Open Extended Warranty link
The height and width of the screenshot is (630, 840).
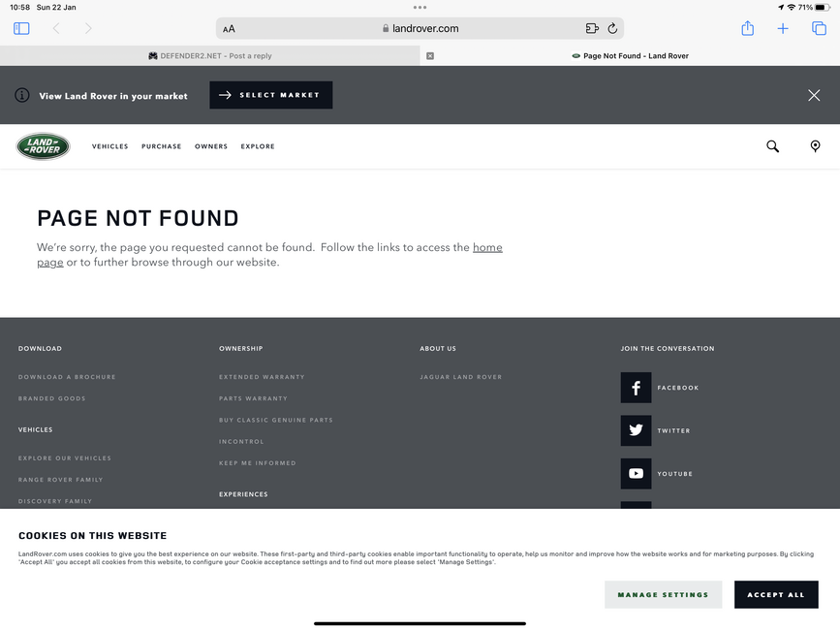[x=262, y=377]
